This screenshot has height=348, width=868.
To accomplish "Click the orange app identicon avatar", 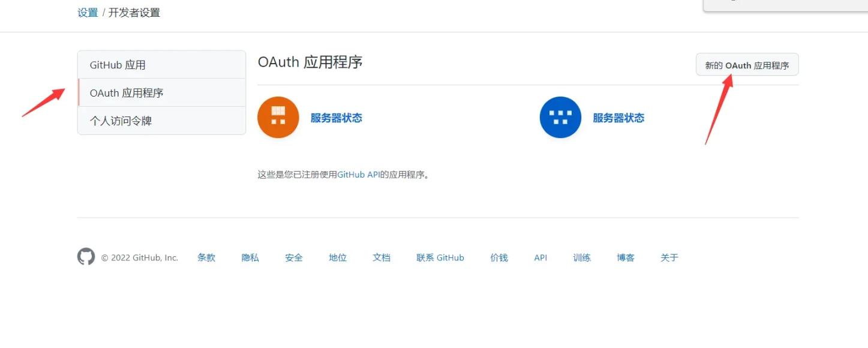I will 278,118.
